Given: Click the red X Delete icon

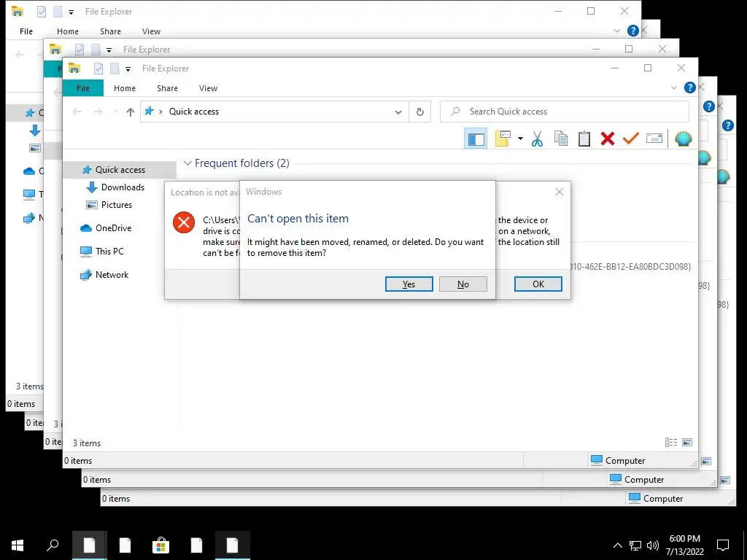Looking at the screenshot, I should (608, 139).
